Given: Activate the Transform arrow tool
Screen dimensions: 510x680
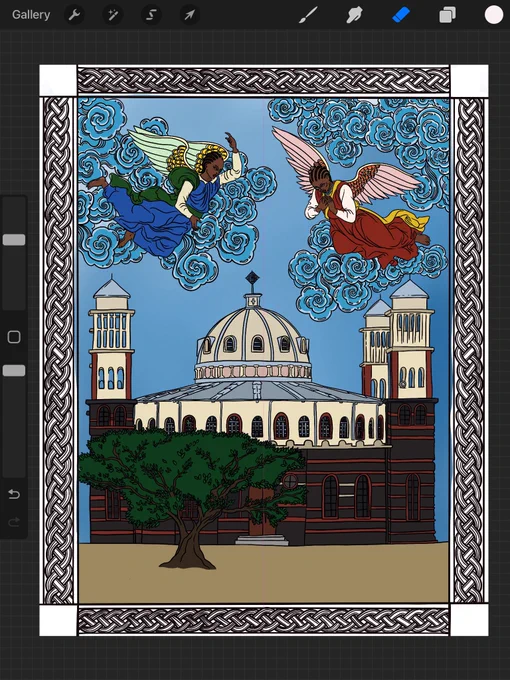Looking at the screenshot, I should (x=190, y=15).
